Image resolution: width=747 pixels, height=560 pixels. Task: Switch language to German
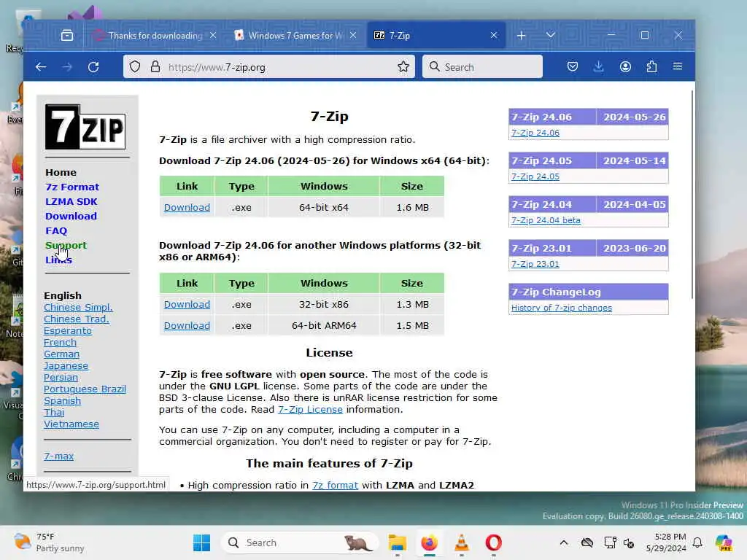tap(61, 354)
